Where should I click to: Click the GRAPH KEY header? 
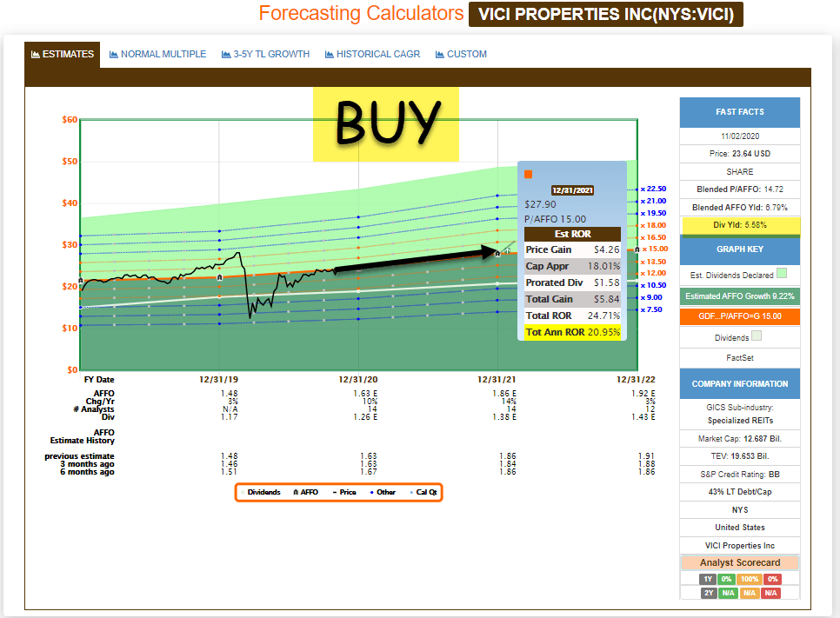740,249
